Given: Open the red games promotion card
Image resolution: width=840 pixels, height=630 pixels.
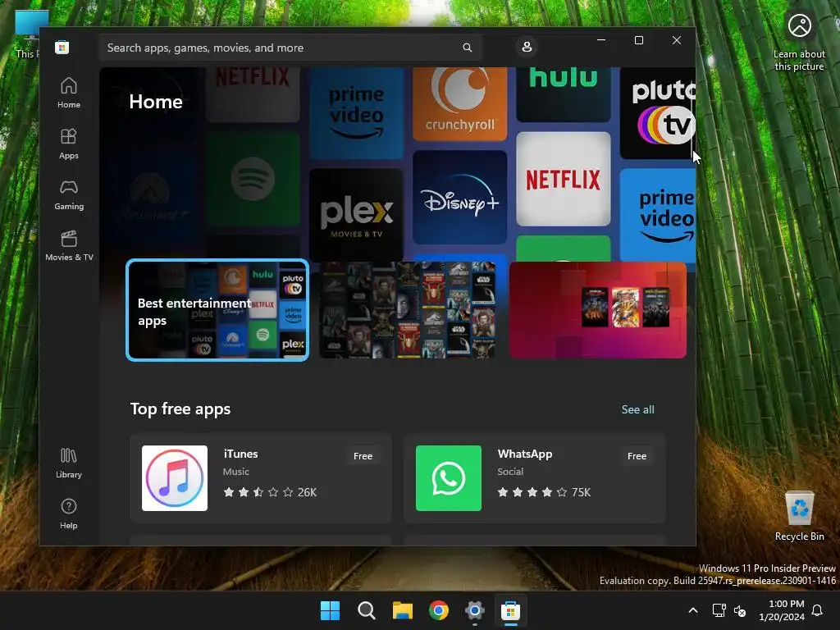Looking at the screenshot, I should pyautogui.click(x=598, y=310).
